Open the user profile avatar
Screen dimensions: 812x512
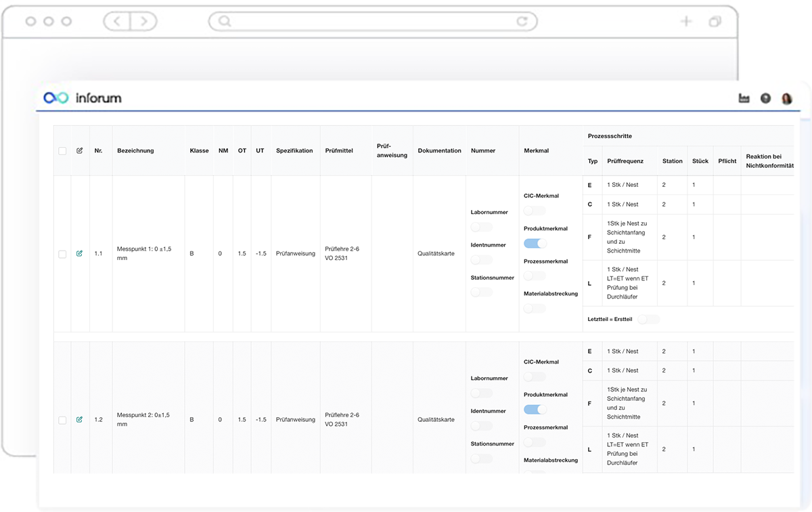pos(787,98)
